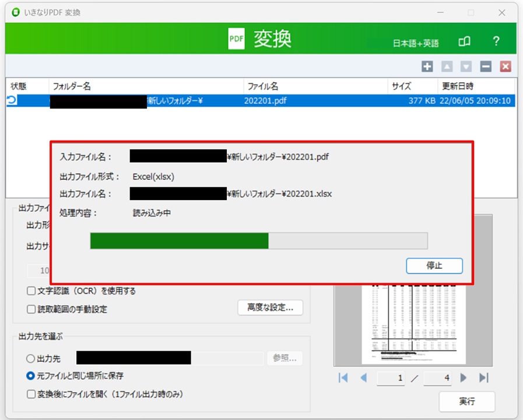Click the 実行 button

[x=466, y=401]
